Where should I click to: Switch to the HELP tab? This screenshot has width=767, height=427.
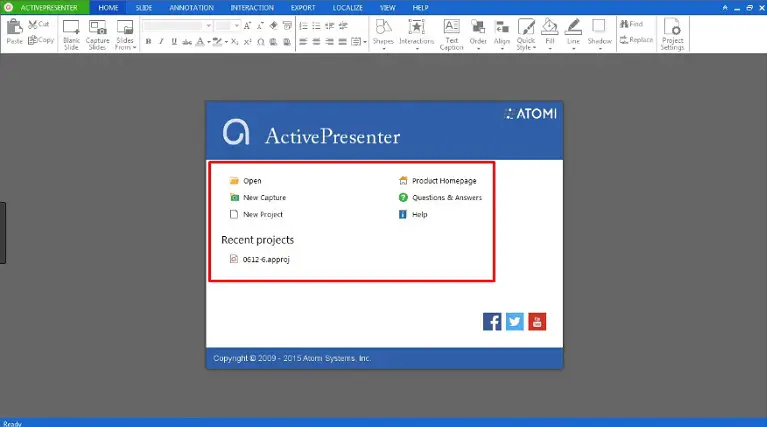[420, 7]
